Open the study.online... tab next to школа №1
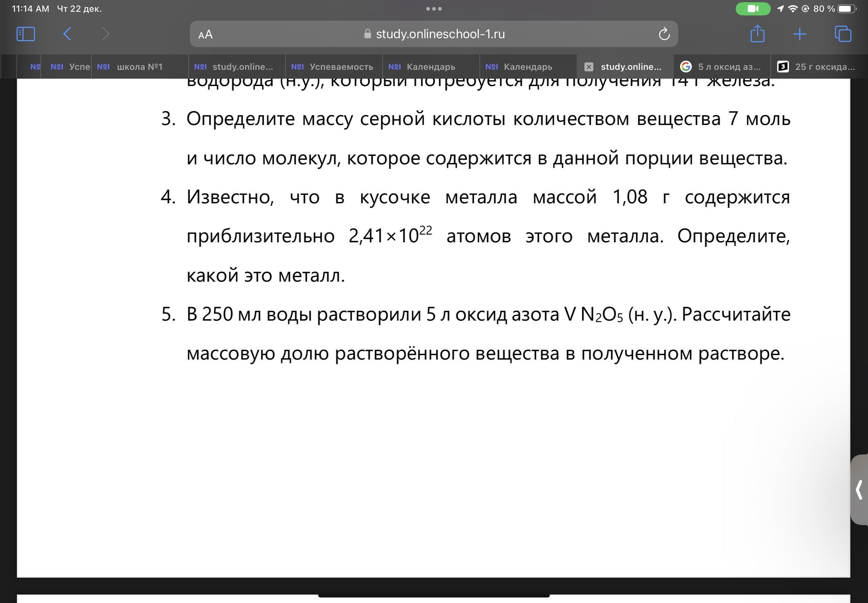The image size is (868, 603). click(237, 67)
